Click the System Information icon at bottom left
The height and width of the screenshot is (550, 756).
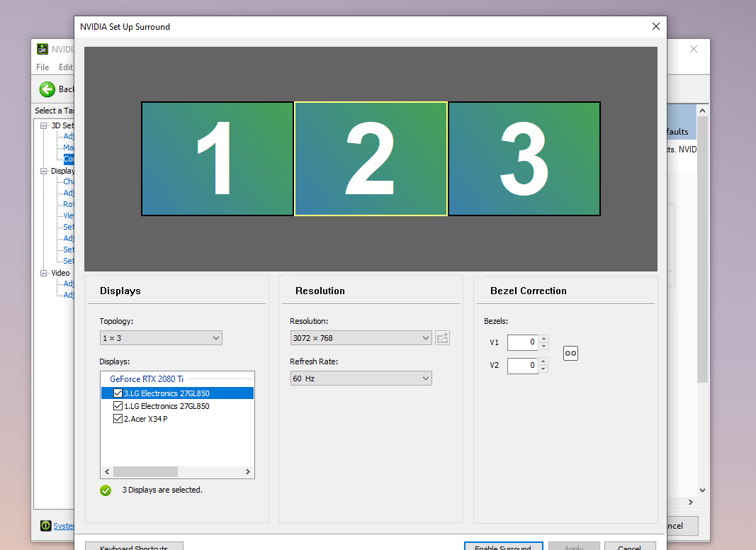[x=45, y=526]
